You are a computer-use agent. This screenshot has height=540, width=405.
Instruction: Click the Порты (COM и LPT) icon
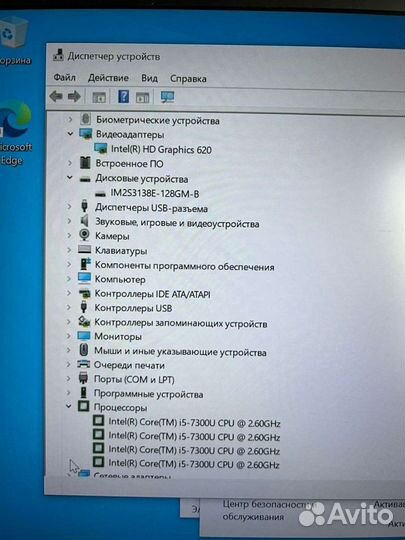(x=83, y=378)
